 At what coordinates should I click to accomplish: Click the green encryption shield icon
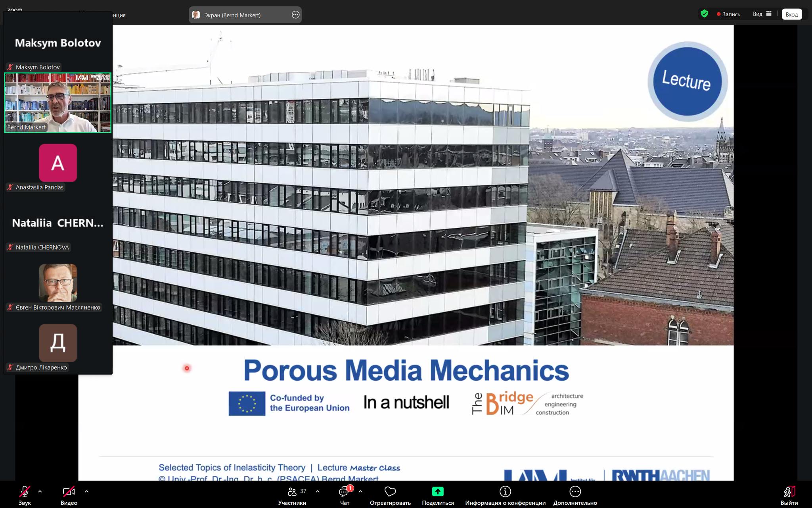click(704, 14)
